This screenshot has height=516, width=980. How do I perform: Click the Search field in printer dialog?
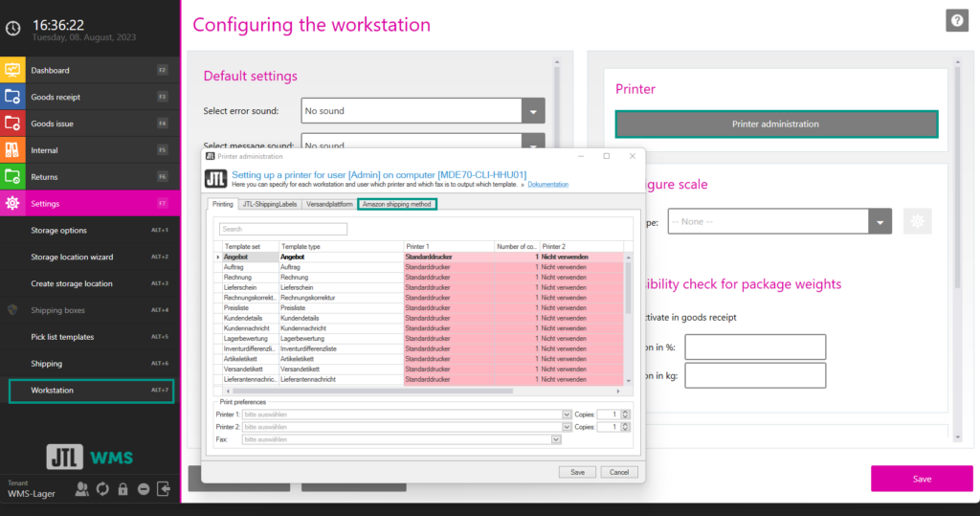[282, 230]
